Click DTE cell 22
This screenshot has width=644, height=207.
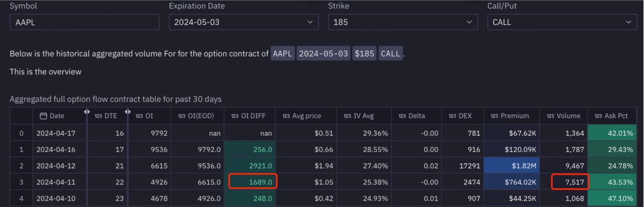[x=108, y=182]
